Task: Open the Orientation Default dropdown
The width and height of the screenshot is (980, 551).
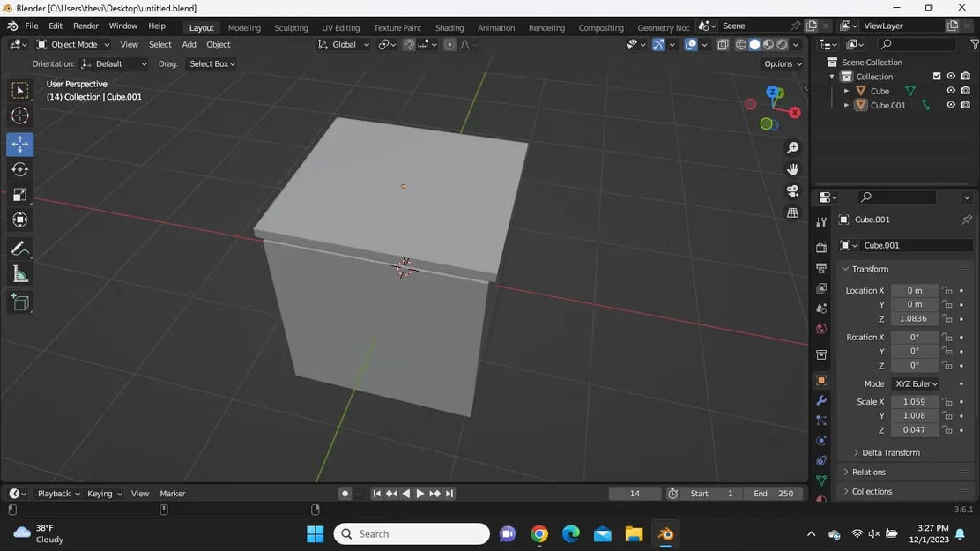Action: click(115, 63)
